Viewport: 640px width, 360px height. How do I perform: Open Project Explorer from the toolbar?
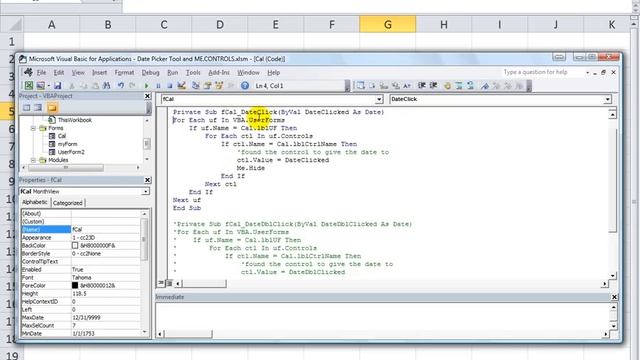(x=196, y=85)
